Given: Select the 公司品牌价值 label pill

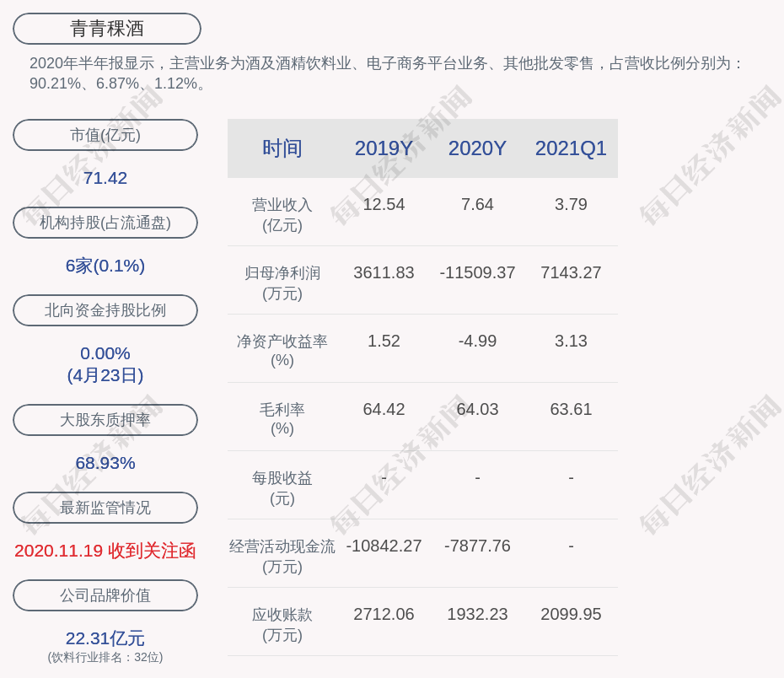Looking at the screenshot, I should (x=105, y=595).
